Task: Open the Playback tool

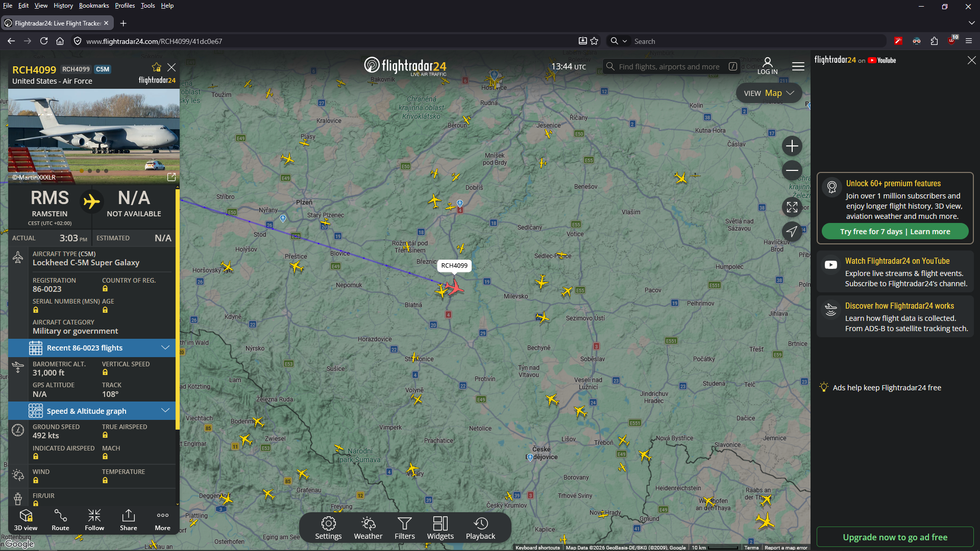Action: tap(480, 528)
